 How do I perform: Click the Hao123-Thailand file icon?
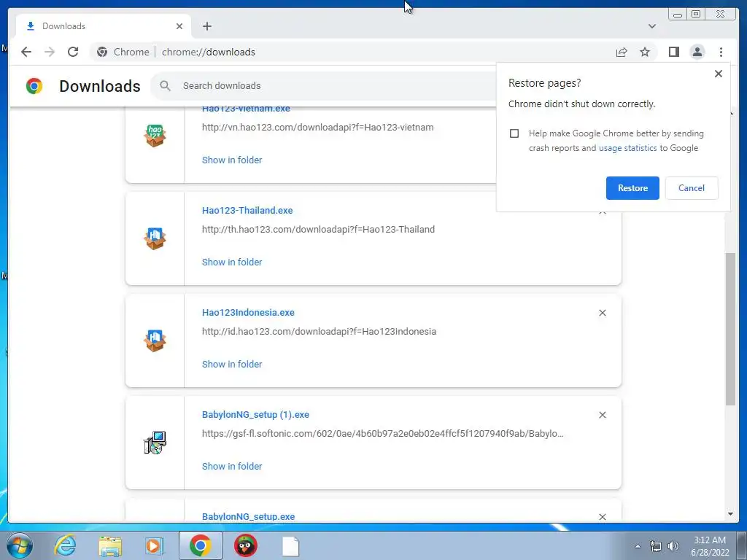pos(155,238)
